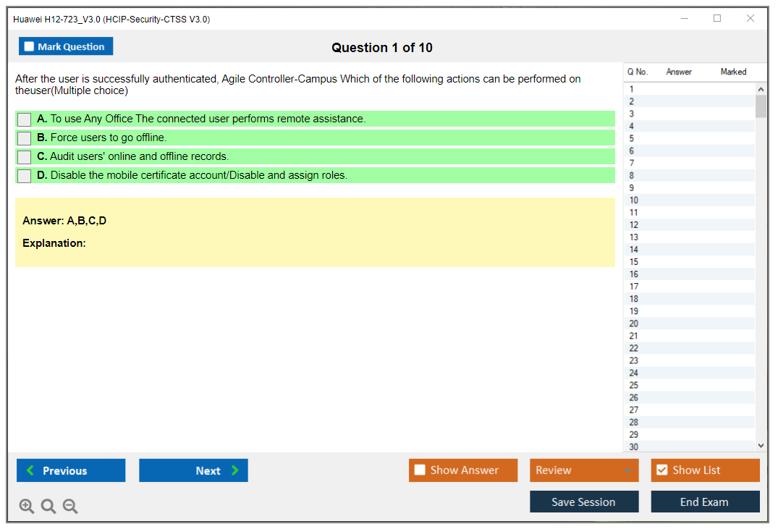Select option C Audit users' records
Viewport: 778px width, 532px height.
click(x=25, y=157)
